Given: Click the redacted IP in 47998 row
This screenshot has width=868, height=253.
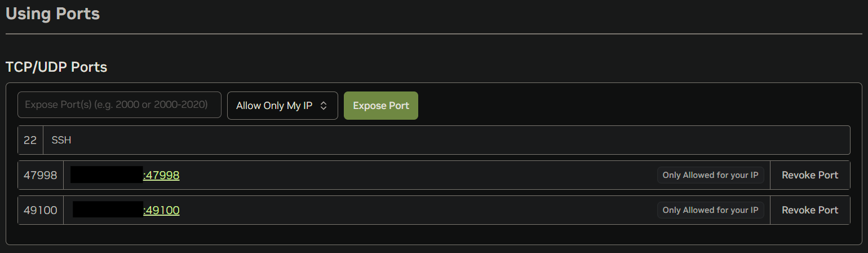Looking at the screenshot, I should tap(107, 175).
